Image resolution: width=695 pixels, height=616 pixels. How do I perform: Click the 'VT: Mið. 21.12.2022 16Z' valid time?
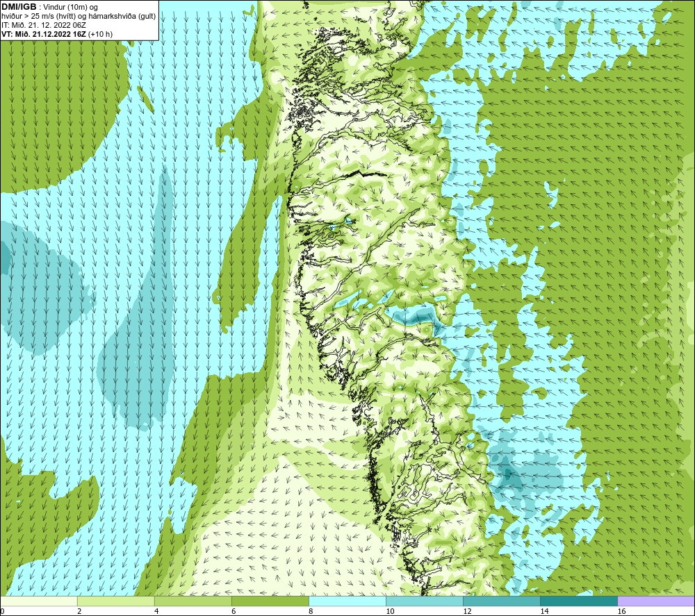[44, 34]
